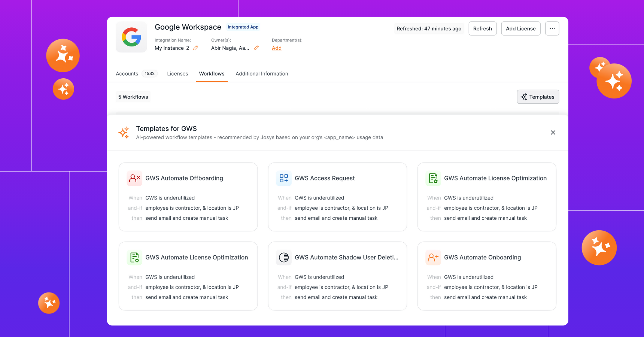The image size is (644, 337).
Task: Click the Google Workspace logo icon
Action: click(x=131, y=37)
